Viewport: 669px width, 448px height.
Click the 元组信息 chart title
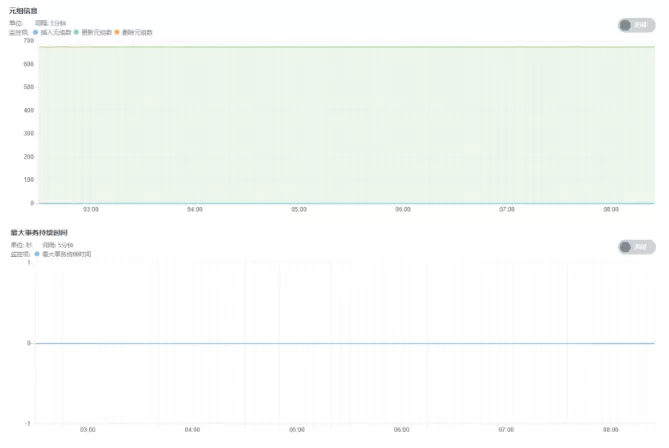coord(24,10)
